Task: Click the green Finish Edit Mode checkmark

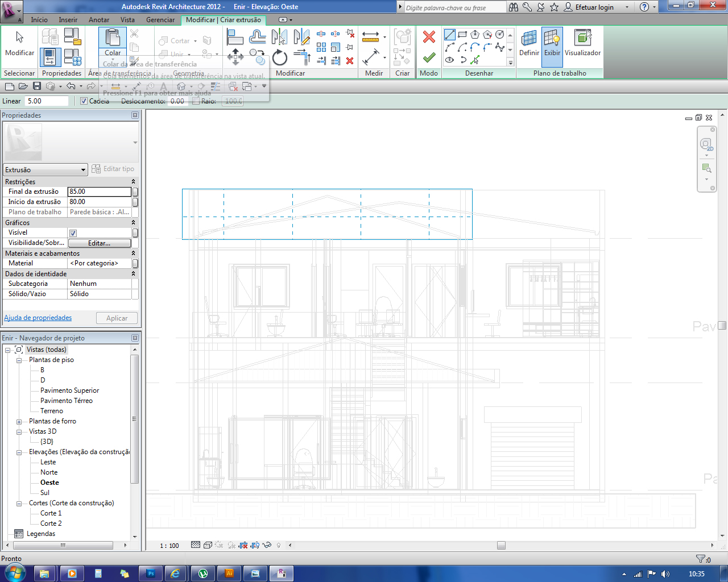Action: (429, 57)
